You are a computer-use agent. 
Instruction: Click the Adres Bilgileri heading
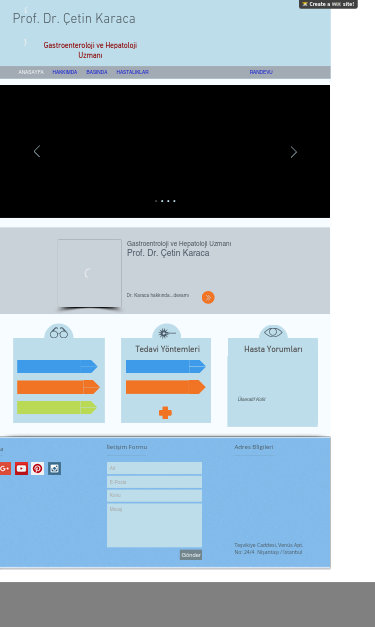tap(253, 447)
